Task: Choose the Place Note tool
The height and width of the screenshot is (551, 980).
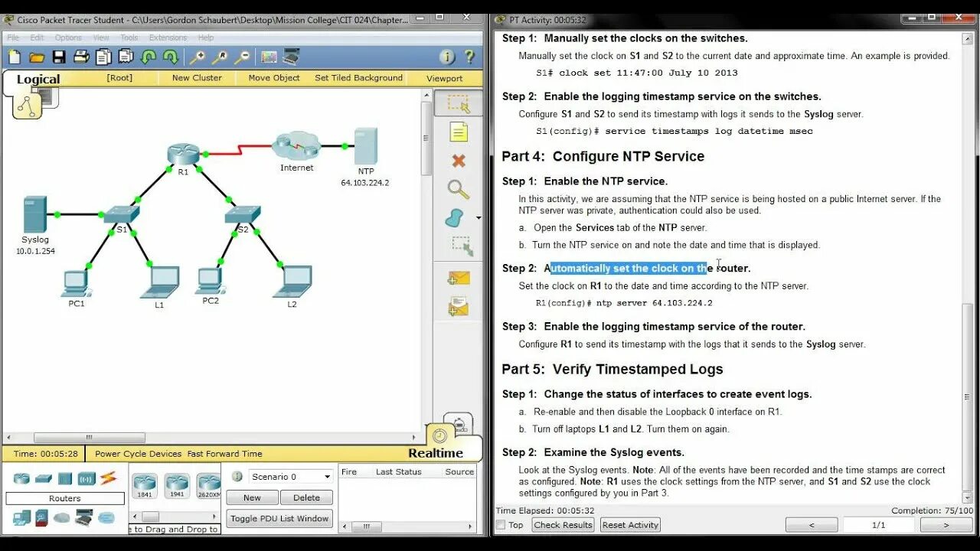Action: click(459, 132)
